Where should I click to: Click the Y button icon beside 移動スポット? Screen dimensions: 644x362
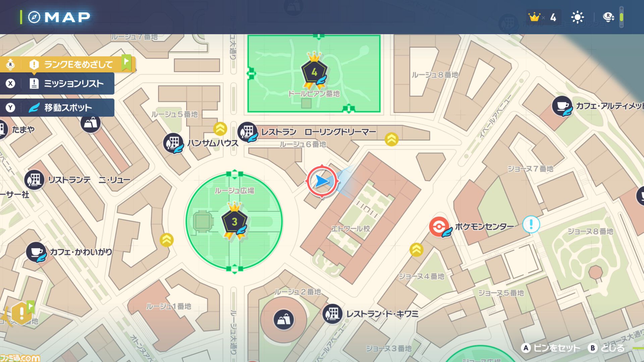point(10,108)
